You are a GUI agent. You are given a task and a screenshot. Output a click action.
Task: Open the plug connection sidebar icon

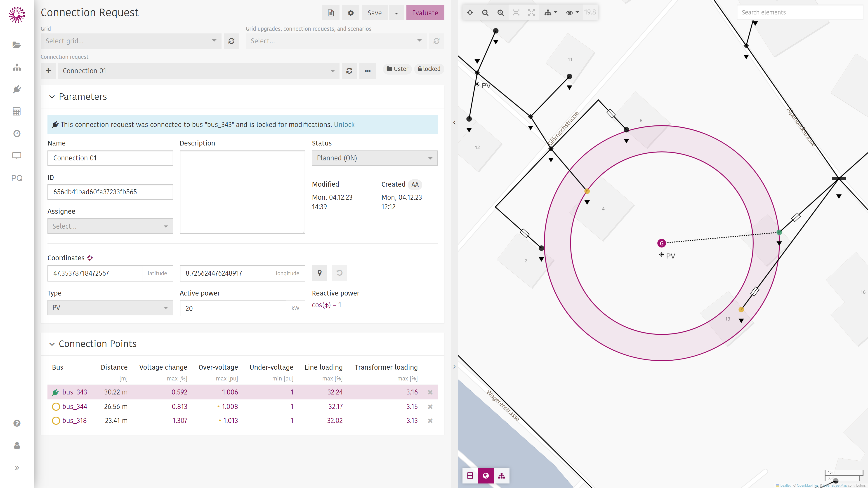tap(17, 89)
